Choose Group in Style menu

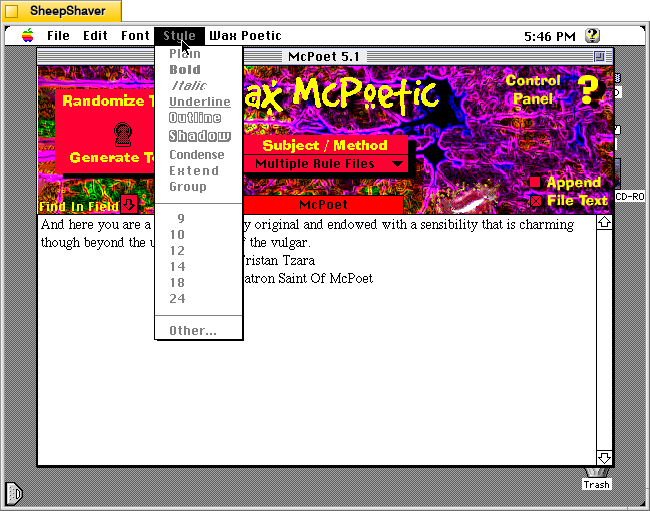199,187
